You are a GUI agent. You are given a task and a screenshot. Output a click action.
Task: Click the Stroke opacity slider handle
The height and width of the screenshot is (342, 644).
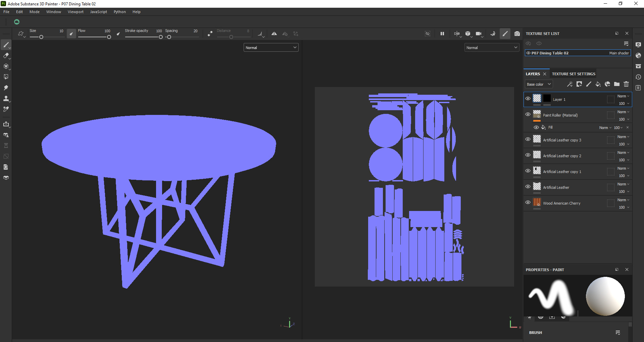click(x=161, y=37)
